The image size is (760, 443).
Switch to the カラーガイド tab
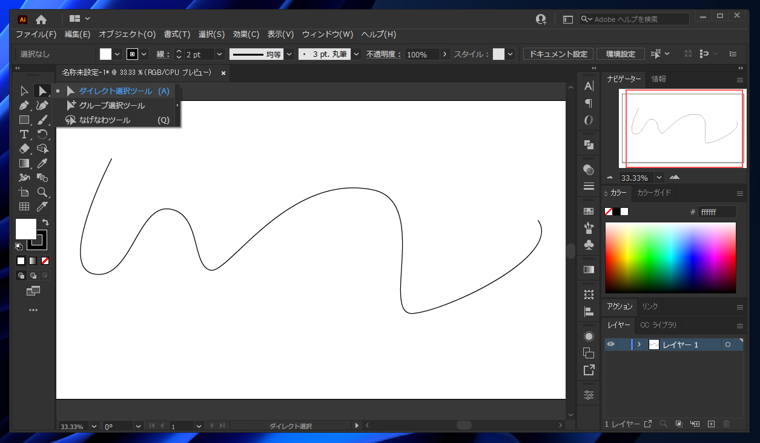point(653,192)
